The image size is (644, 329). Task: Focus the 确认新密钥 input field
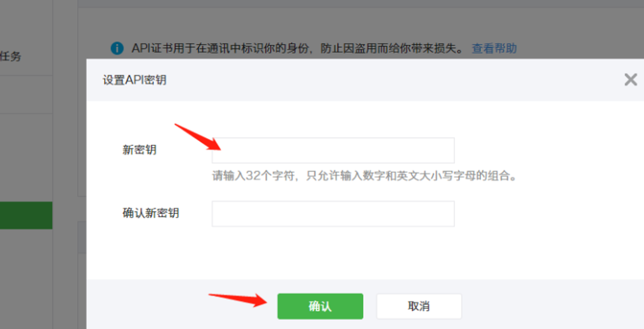[333, 214]
